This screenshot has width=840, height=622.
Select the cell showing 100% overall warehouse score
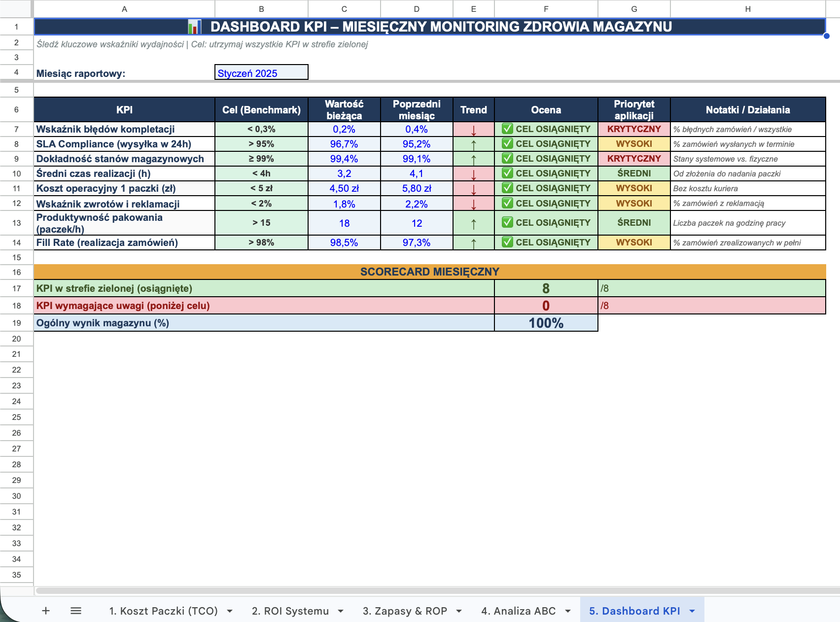click(x=545, y=323)
